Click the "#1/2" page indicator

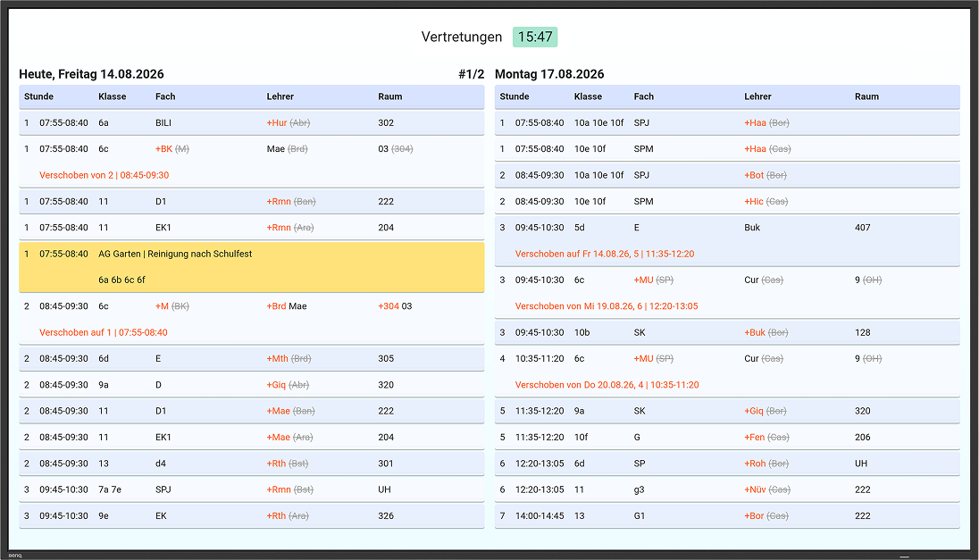pyautogui.click(x=472, y=73)
